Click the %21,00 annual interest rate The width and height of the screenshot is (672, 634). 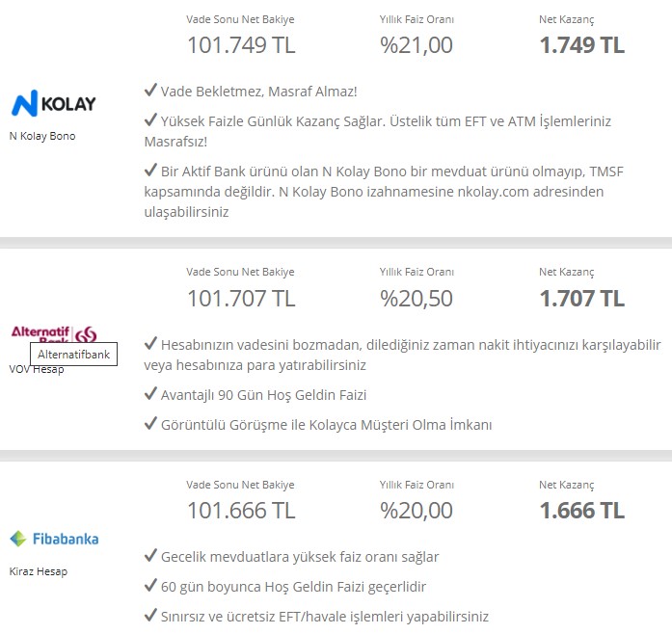[417, 45]
